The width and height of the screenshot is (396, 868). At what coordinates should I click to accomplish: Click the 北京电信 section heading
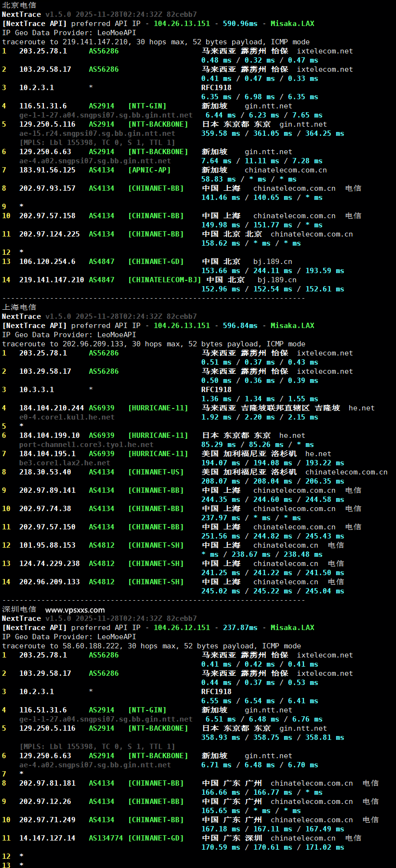pyautogui.click(x=19, y=5)
